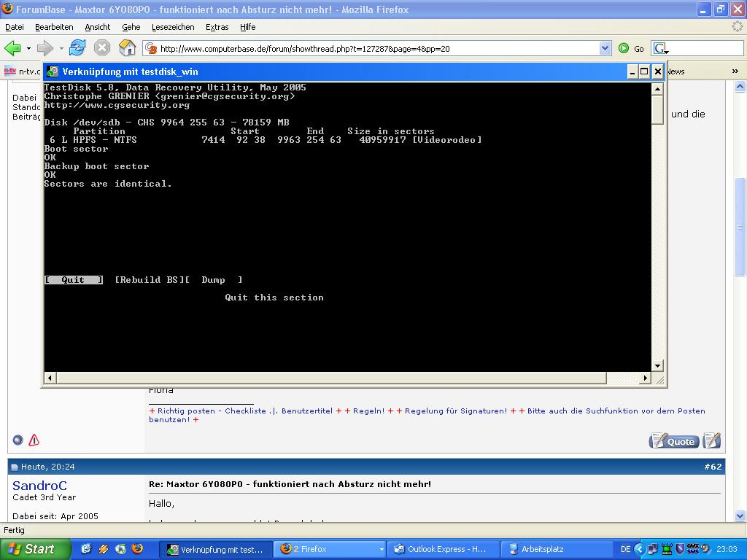Go back with the green arrow
The image size is (747, 560).
tap(13, 48)
